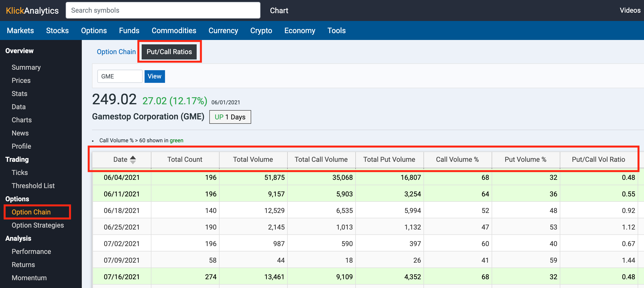Switch to the Option Chain tab
644x288 pixels.
(116, 52)
